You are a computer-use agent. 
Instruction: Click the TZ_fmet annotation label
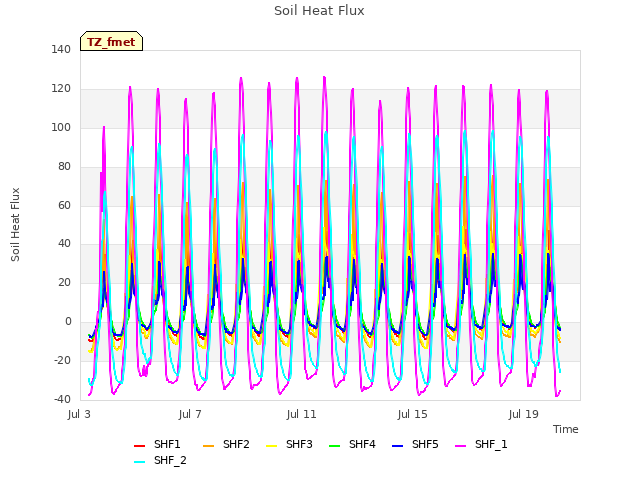[x=111, y=42]
